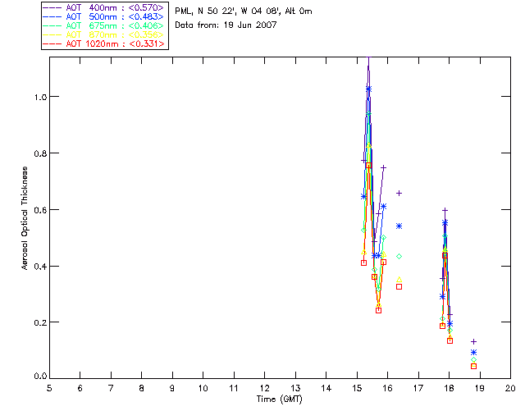
Task: Click the isolated purple plus marker near 0.66
Action: [x=399, y=194]
